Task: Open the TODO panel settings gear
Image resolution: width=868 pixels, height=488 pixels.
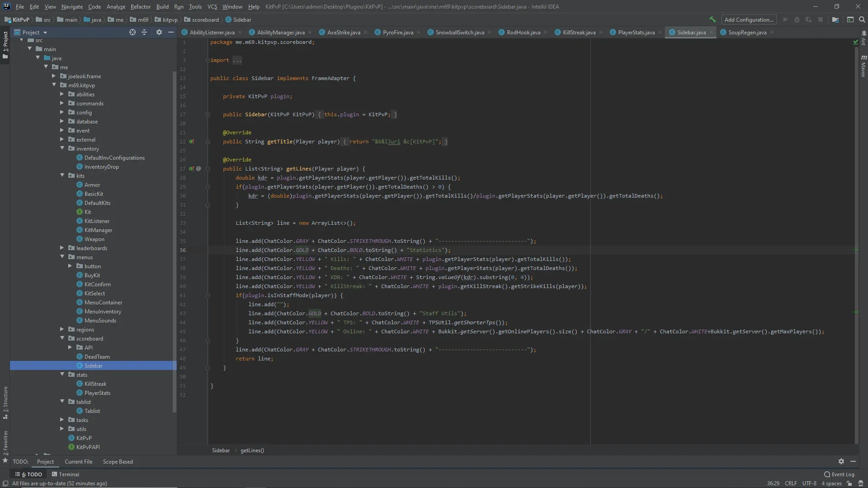Action: 841,461
